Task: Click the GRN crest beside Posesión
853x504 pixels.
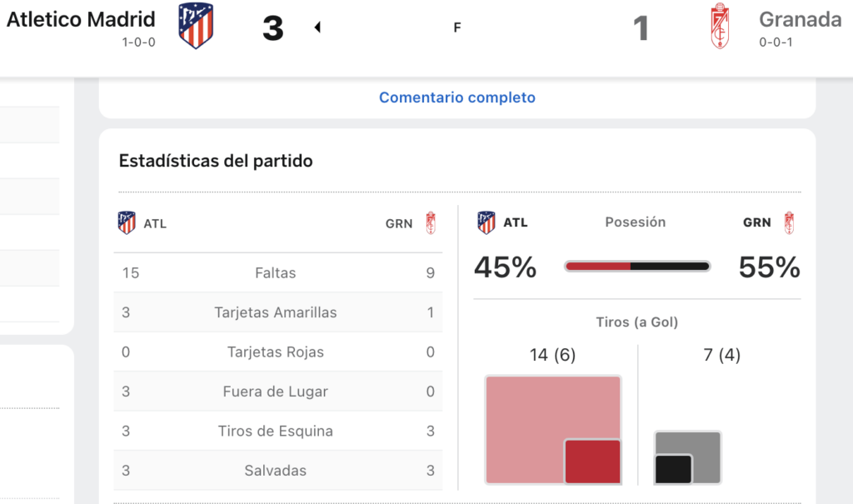Action: pyautogui.click(x=790, y=222)
